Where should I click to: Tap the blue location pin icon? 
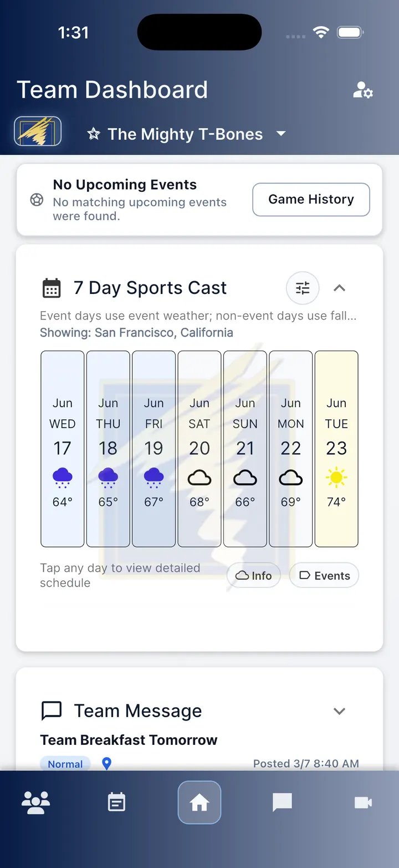pyautogui.click(x=107, y=764)
